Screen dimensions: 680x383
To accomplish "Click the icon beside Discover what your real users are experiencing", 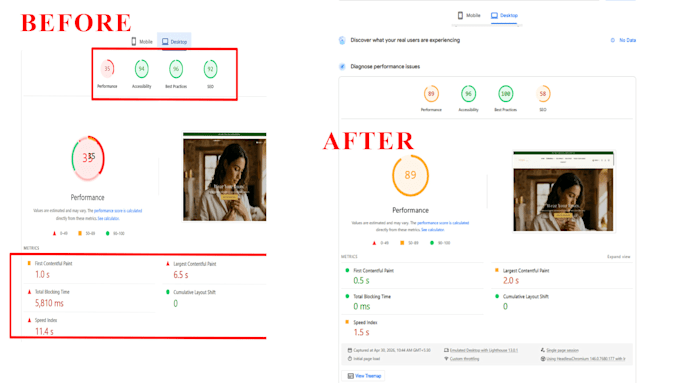I will click(342, 40).
